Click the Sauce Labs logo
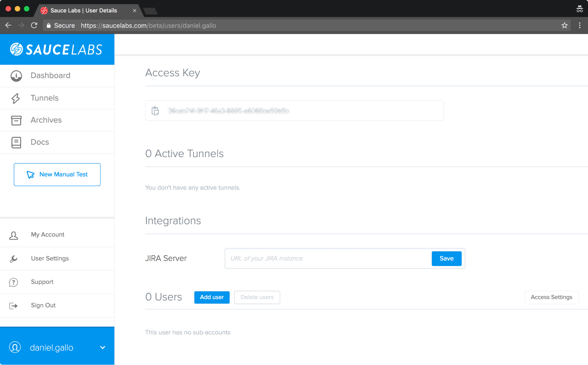Image resolution: width=588 pixels, height=365 pixels. [56, 49]
